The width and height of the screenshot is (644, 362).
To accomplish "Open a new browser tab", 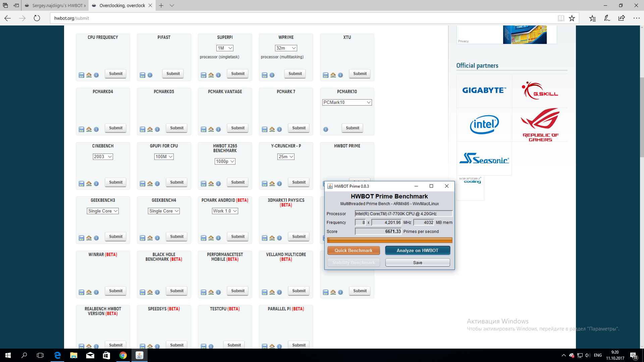I will click(x=161, y=5).
